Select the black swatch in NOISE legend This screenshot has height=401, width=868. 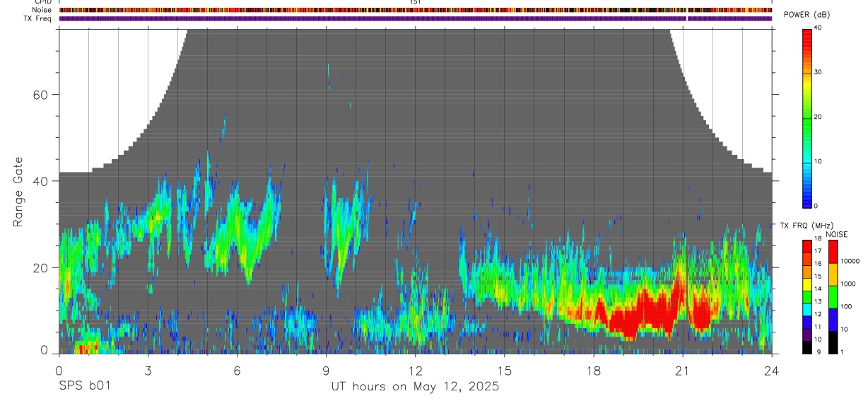pyautogui.click(x=833, y=342)
